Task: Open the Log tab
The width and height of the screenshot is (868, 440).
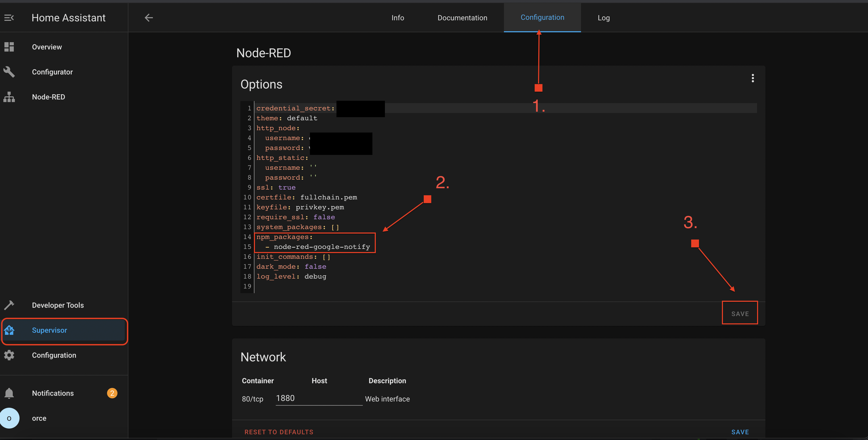Action: pyautogui.click(x=603, y=18)
